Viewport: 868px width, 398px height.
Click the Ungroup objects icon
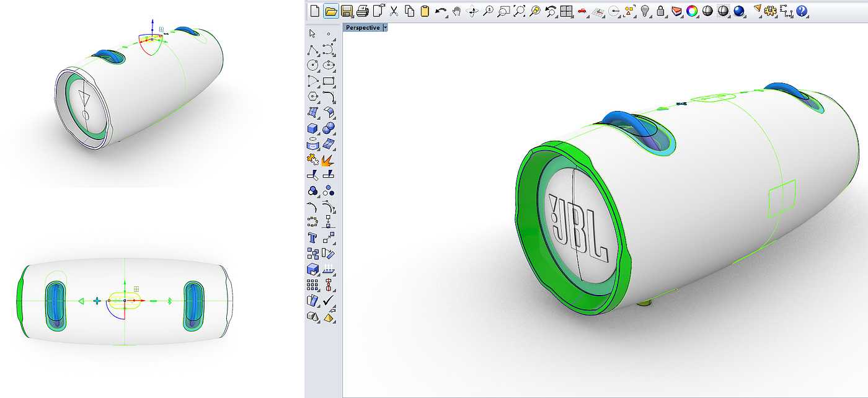point(329,190)
